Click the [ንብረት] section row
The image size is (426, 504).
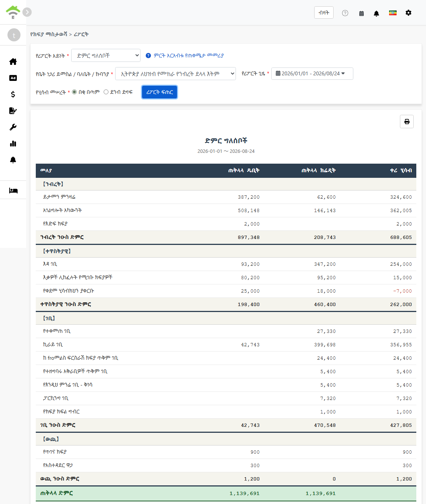click(226, 184)
